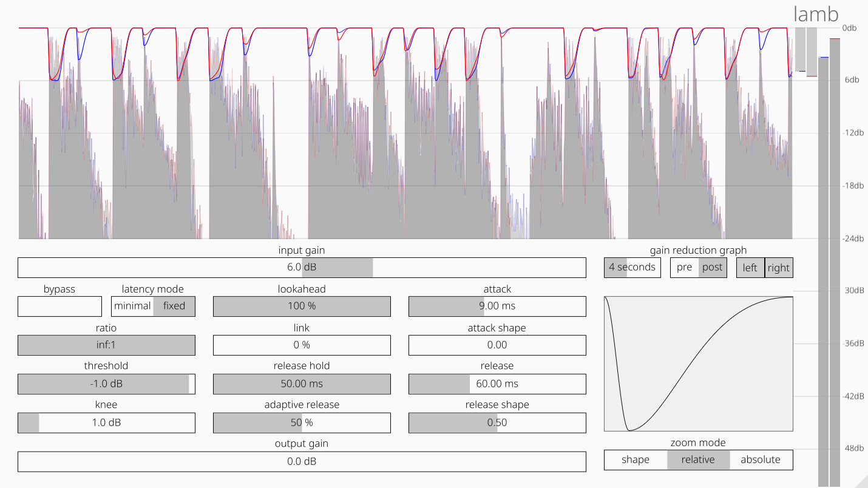
Task: Adjust the lookahead slider
Action: (302, 306)
